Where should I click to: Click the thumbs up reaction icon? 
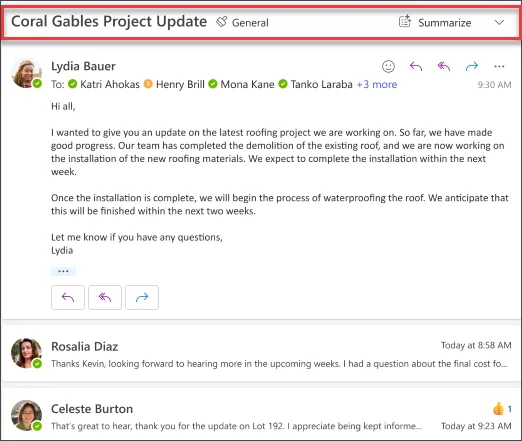(498, 409)
